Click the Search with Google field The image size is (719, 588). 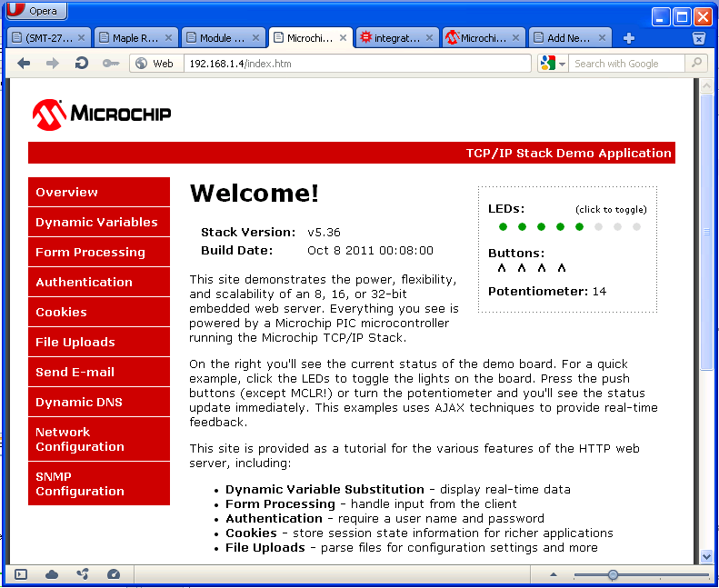pyautogui.click(x=627, y=64)
